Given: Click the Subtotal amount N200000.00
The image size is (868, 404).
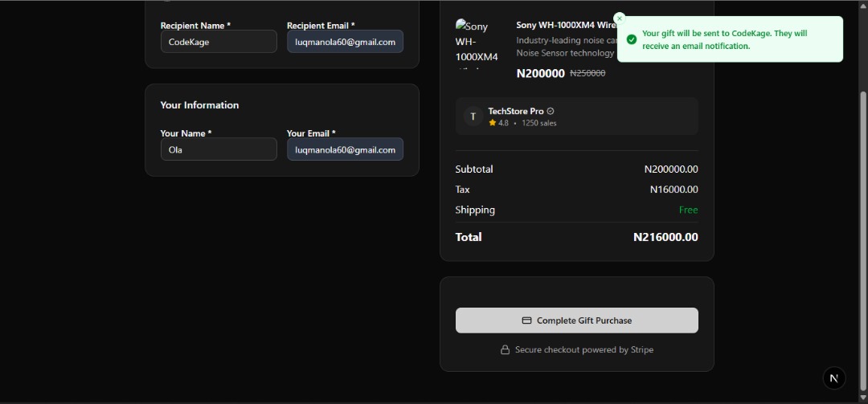Looking at the screenshot, I should [671, 169].
